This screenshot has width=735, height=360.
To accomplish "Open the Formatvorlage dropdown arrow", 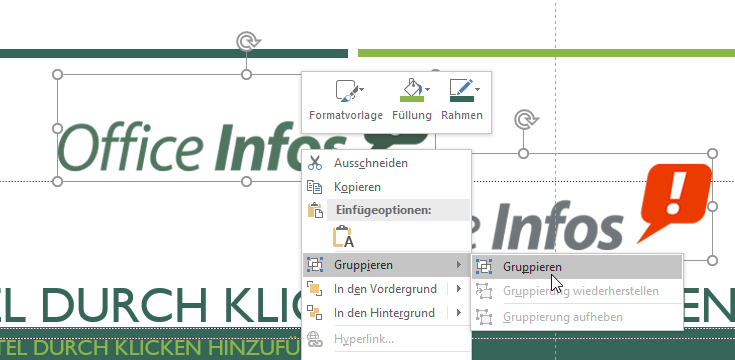I will [x=361, y=89].
